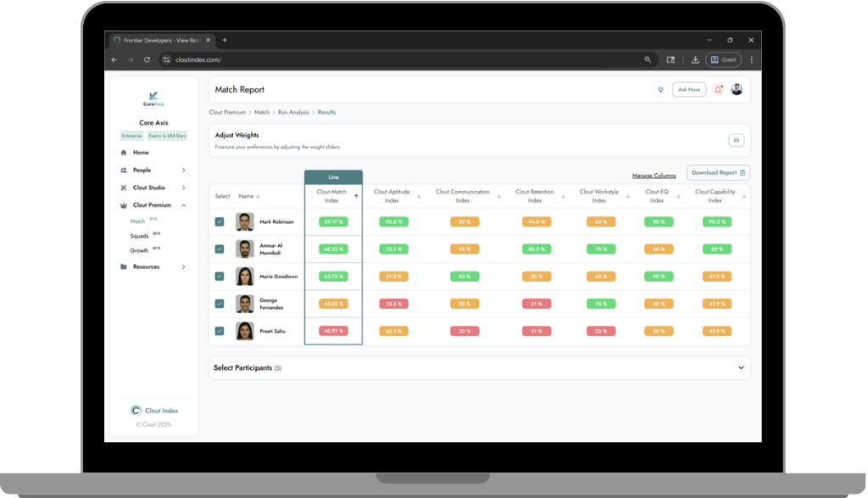The height and width of the screenshot is (498, 868).
Task: Expand the Select Participants section
Action: (738, 368)
